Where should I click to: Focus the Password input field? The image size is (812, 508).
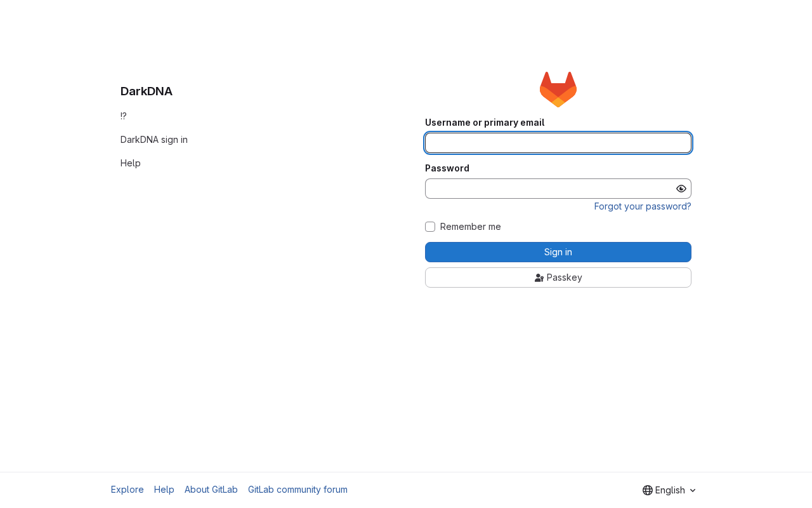[x=549, y=189]
